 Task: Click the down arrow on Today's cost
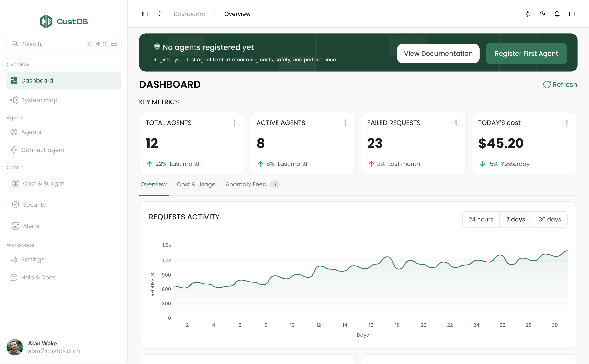[x=482, y=164]
